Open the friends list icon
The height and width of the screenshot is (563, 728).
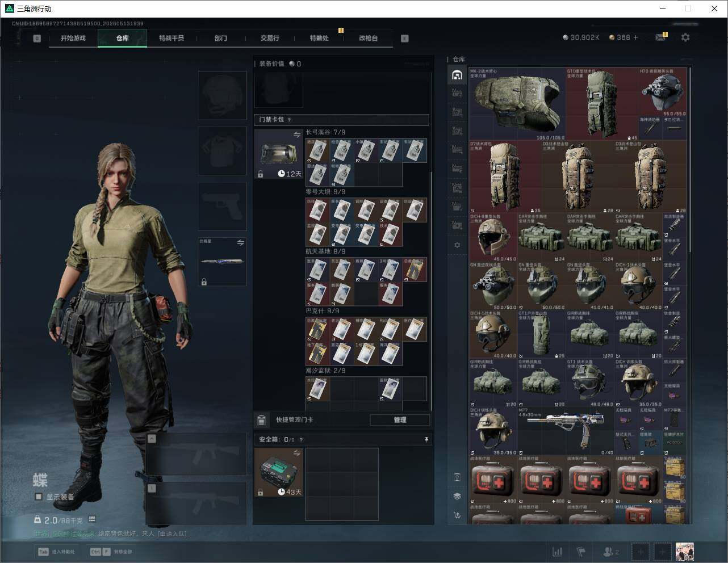click(x=611, y=552)
